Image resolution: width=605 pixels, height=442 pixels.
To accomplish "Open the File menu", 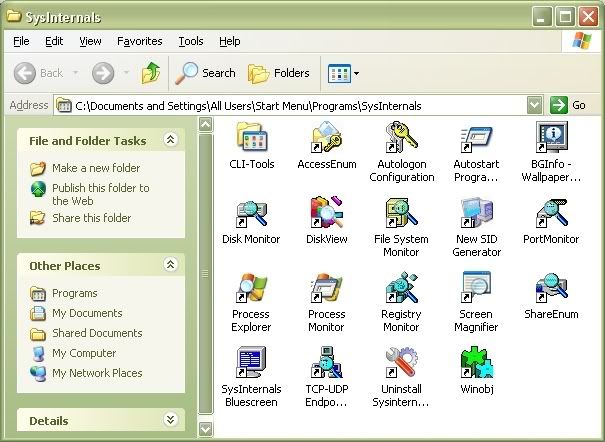I will (x=21, y=41).
